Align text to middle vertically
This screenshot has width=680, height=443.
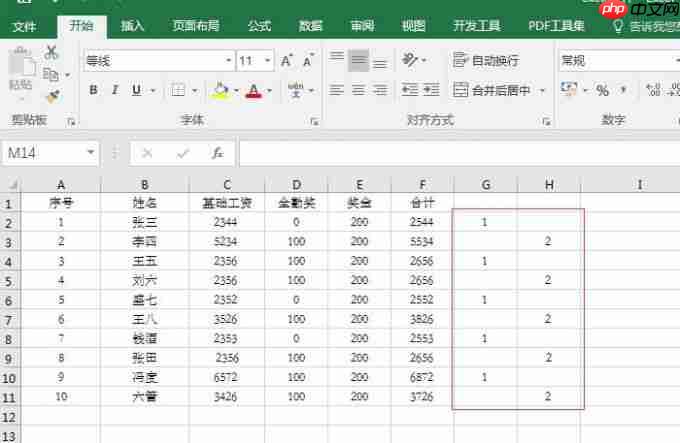358,60
